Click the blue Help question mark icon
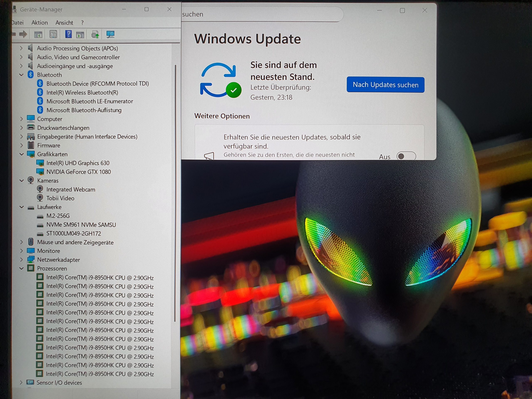532x399 pixels. pyautogui.click(x=68, y=34)
